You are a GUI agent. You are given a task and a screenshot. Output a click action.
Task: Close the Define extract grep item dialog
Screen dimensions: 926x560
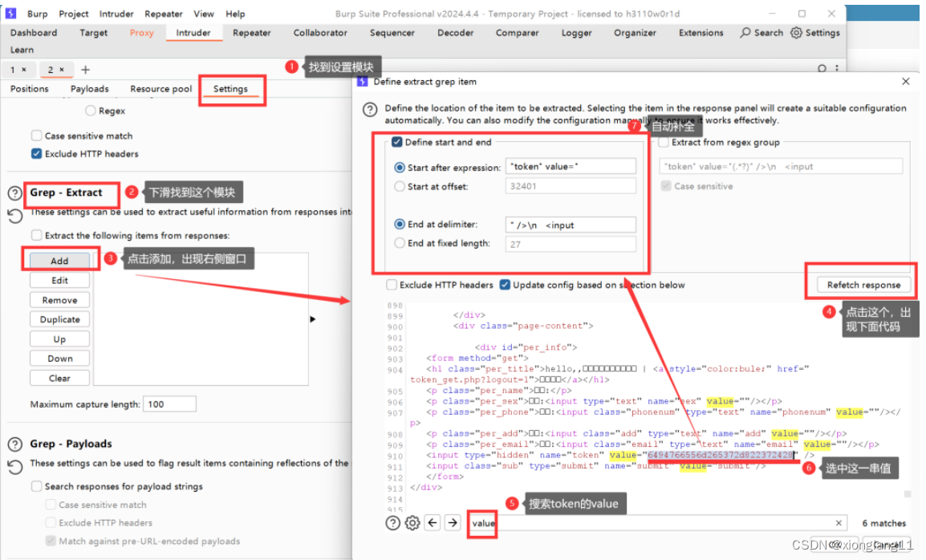click(906, 82)
